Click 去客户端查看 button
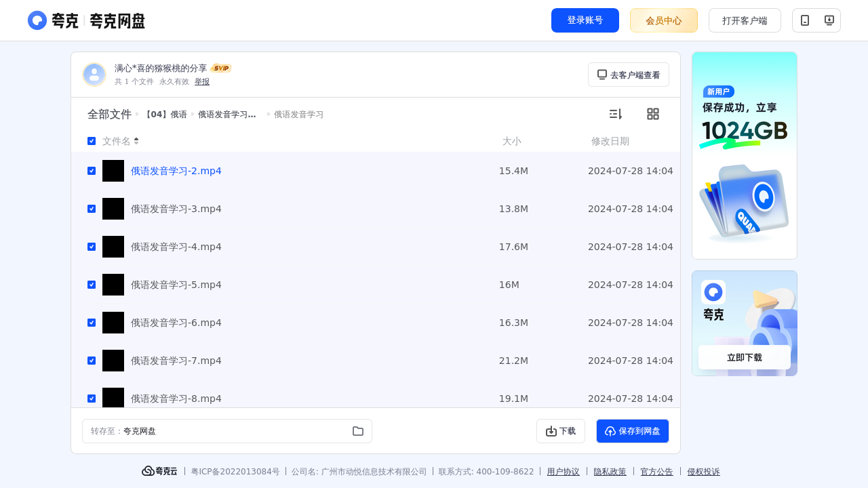 [x=629, y=75]
